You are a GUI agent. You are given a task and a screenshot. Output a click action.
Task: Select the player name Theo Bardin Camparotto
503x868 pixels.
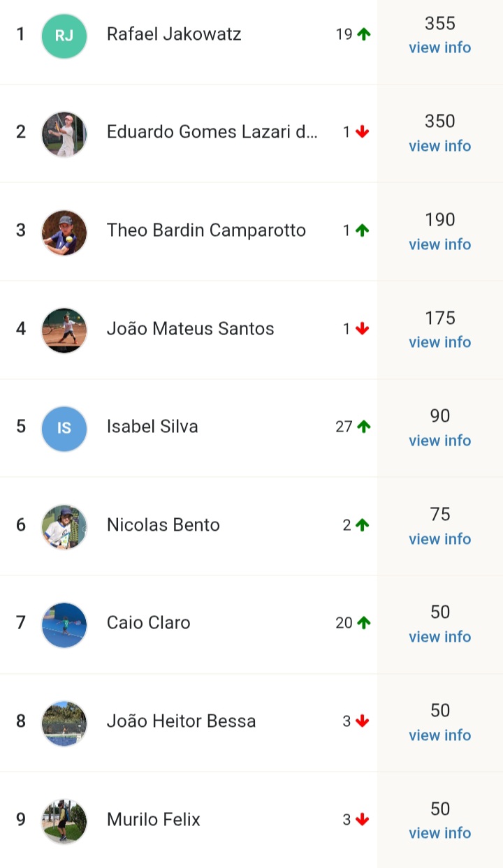click(x=206, y=230)
